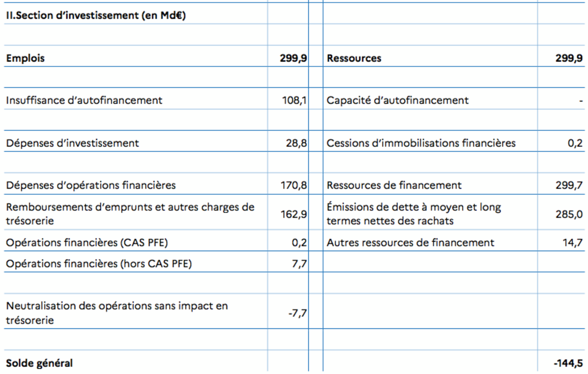
Task: Select the 'Ressources' header cell
Action: pyautogui.click(x=354, y=58)
